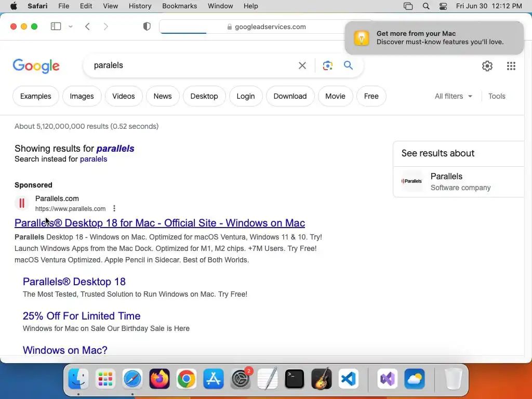Launch Firefox from the Dock
This screenshot has height=399, width=532.
[x=159, y=379]
